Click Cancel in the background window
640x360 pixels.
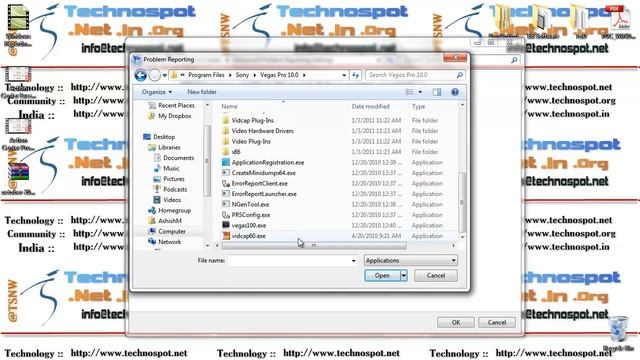497,322
